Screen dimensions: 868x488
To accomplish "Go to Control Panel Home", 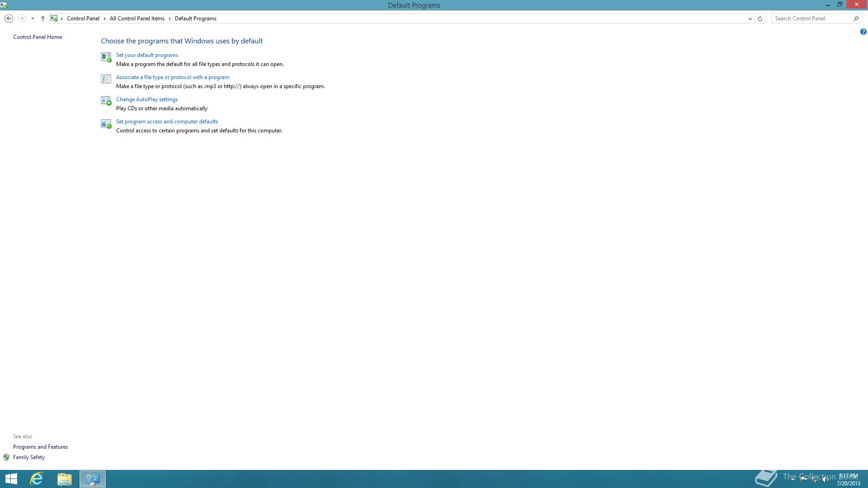I will [x=38, y=37].
